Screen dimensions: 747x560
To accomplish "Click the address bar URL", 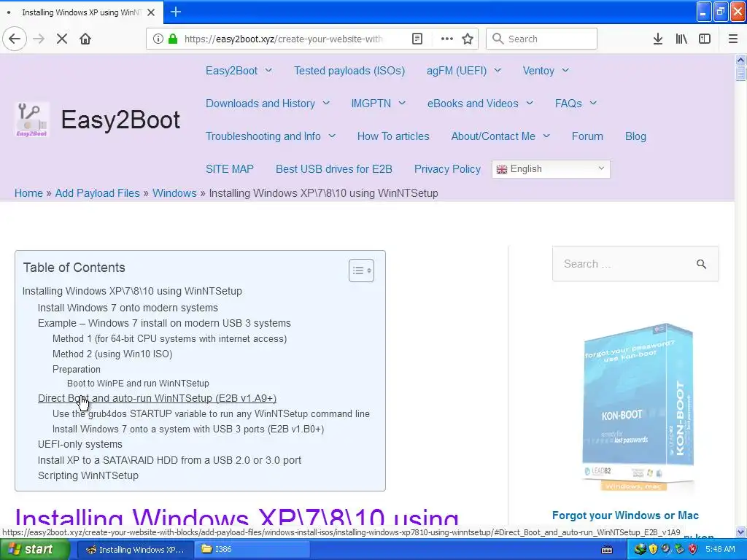I will 284,39.
